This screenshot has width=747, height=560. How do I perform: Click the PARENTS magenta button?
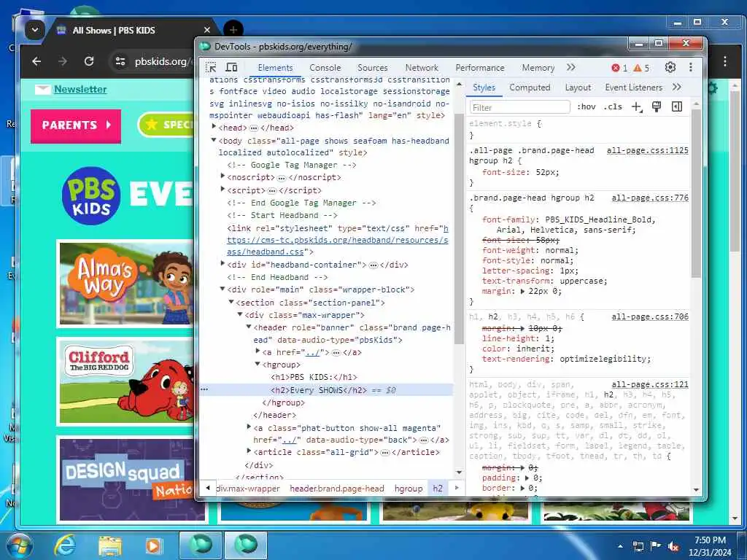point(76,125)
